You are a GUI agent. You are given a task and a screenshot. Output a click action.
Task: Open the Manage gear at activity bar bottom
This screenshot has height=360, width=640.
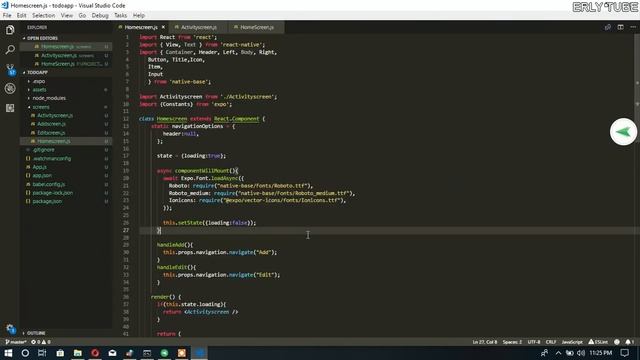pos(10,328)
